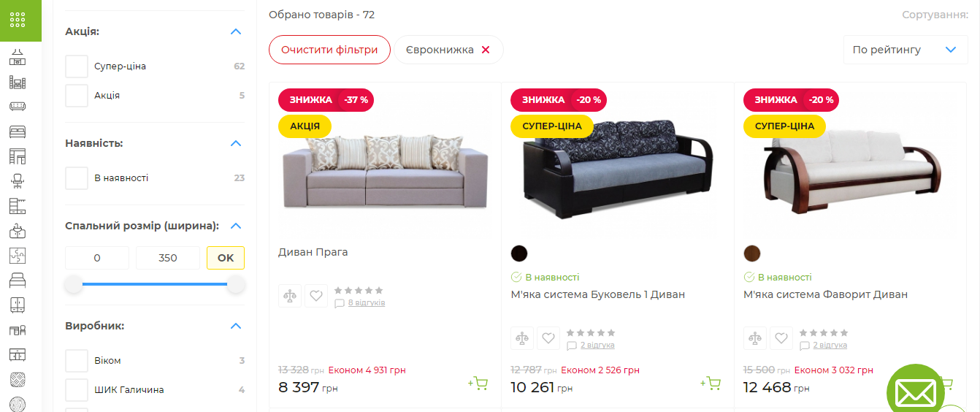This screenshot has height=412, width=980.
Task: Open the green envelope contact widget
Action: click(x=915, y=393)
